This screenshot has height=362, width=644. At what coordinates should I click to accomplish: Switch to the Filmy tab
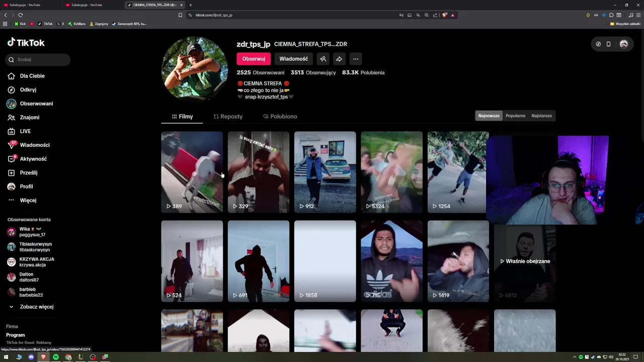pos(182,116)
